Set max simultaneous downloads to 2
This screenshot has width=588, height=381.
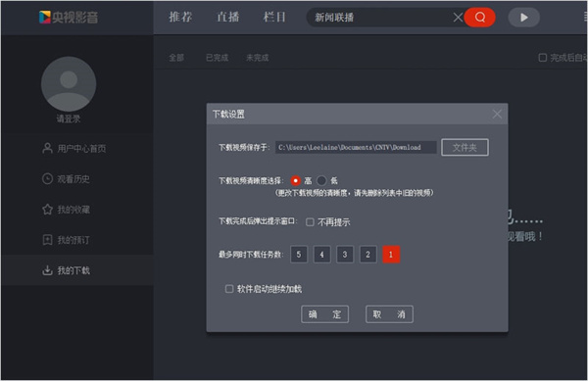click(367, 255)
